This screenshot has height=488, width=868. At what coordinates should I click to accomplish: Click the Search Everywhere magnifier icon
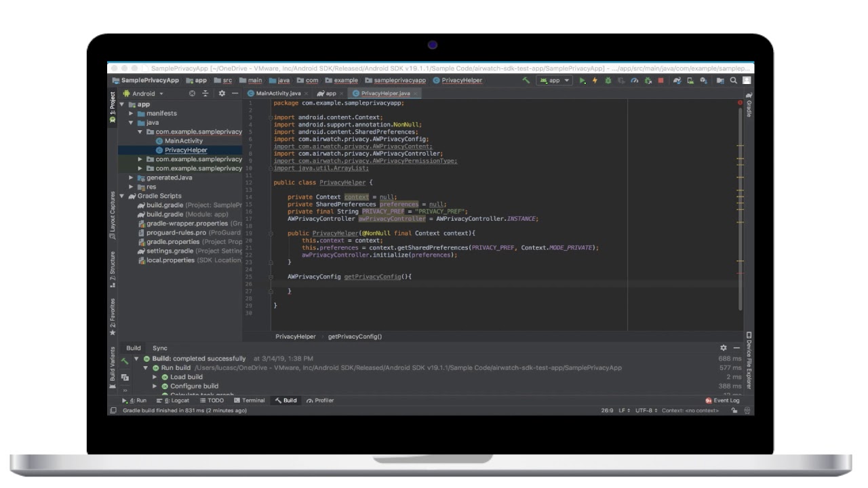point(733,81)
